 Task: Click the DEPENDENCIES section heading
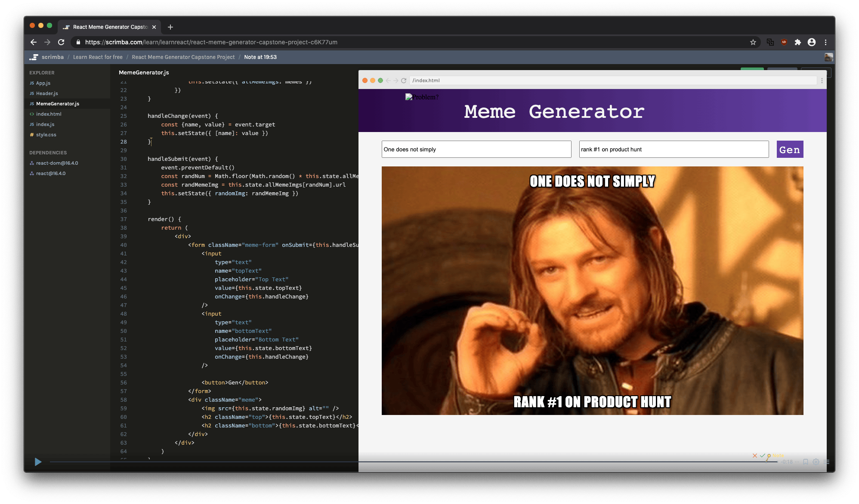click(x=48, y=153)
